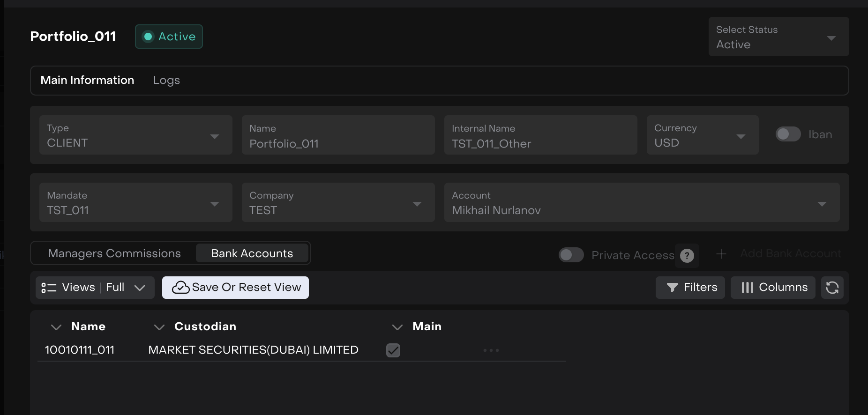Image resolution: width=868 pixels, height=415 pixels.
Task: Toggle the Iban switch
Action: tap(788, 134)
